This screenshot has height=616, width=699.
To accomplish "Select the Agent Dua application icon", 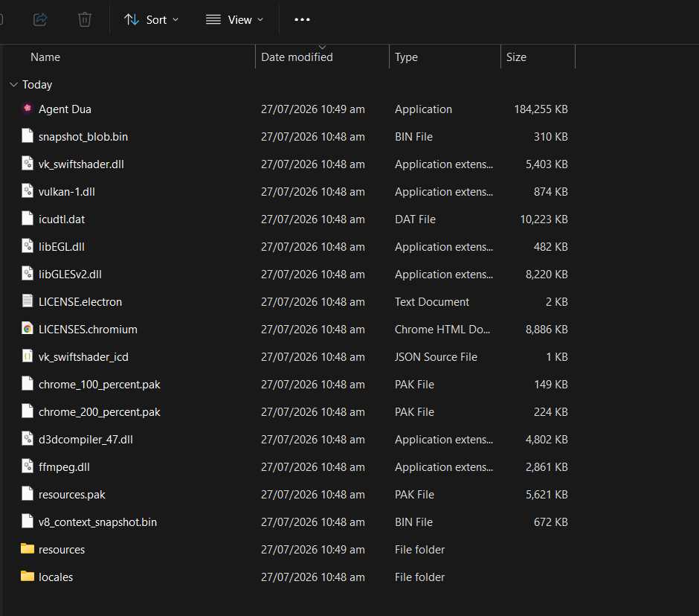I will click(28, 109).
